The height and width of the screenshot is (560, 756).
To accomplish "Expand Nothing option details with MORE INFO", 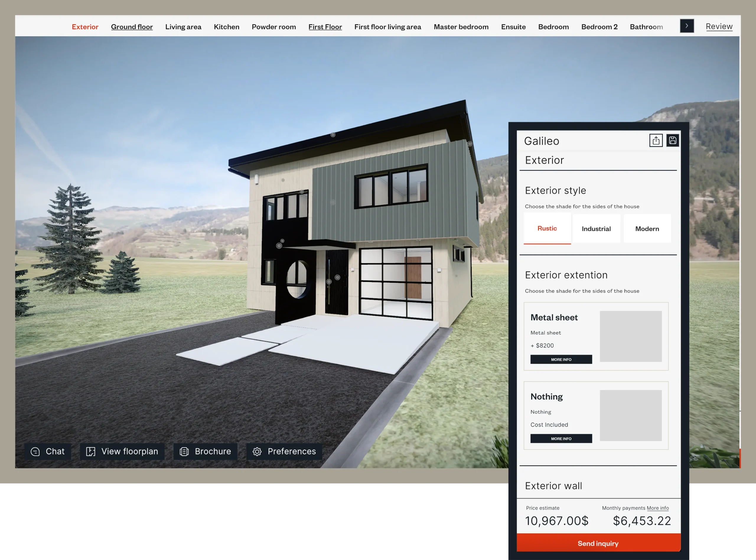I will click(x=561, y=439).
